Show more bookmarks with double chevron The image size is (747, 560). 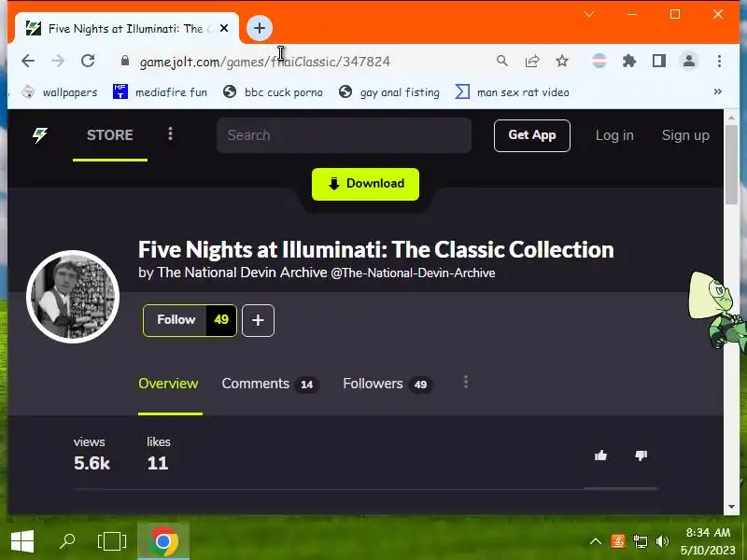coord(718,91)
